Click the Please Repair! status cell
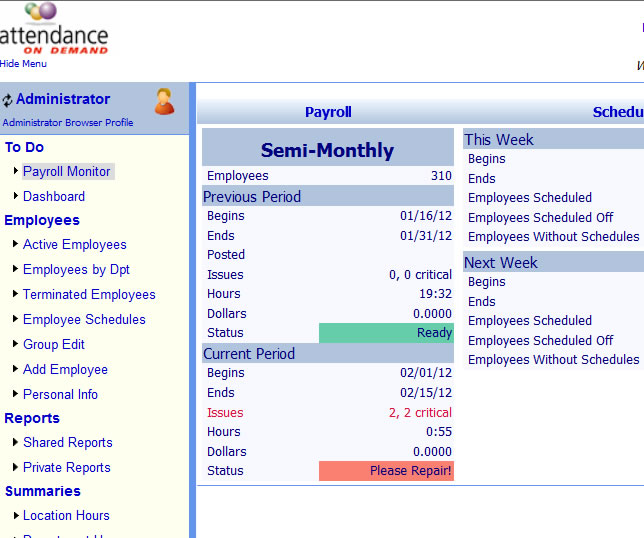Image resolution: width=644 pixels, height=538 pixels. pos(386,471)
